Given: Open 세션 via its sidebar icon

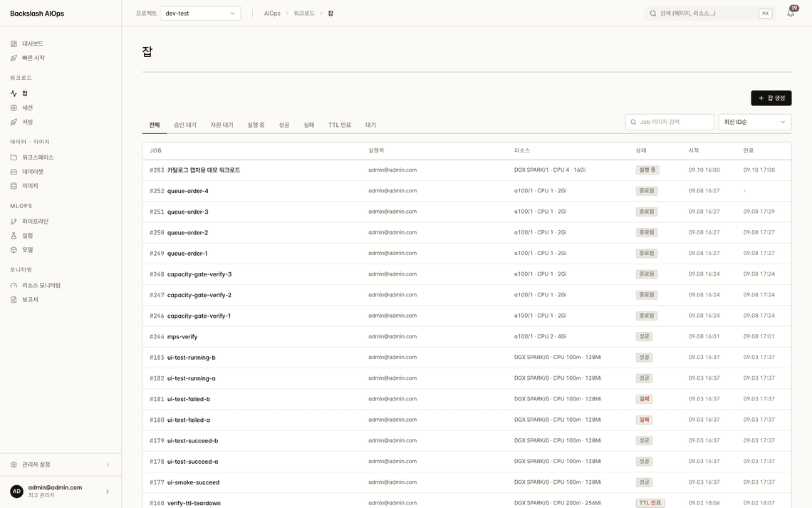Looking at the screenshot, I should click(14, 108).
